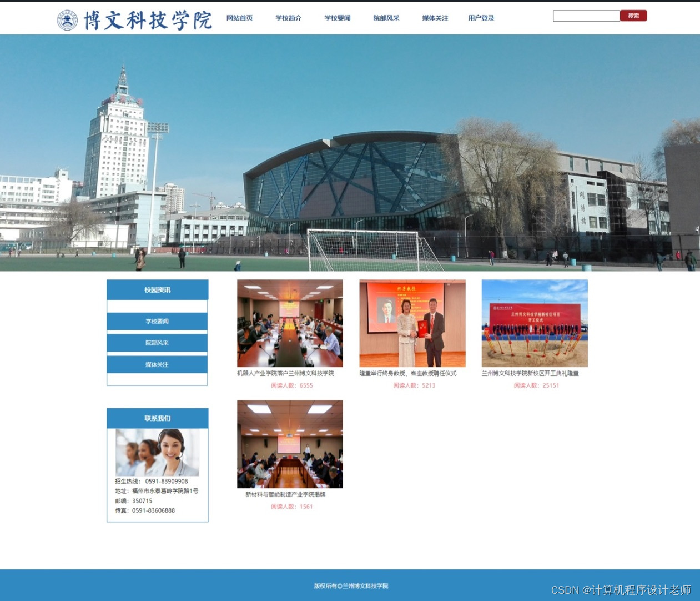Go to 学校要闻 in the top navigation

click(x=337, y=18)
